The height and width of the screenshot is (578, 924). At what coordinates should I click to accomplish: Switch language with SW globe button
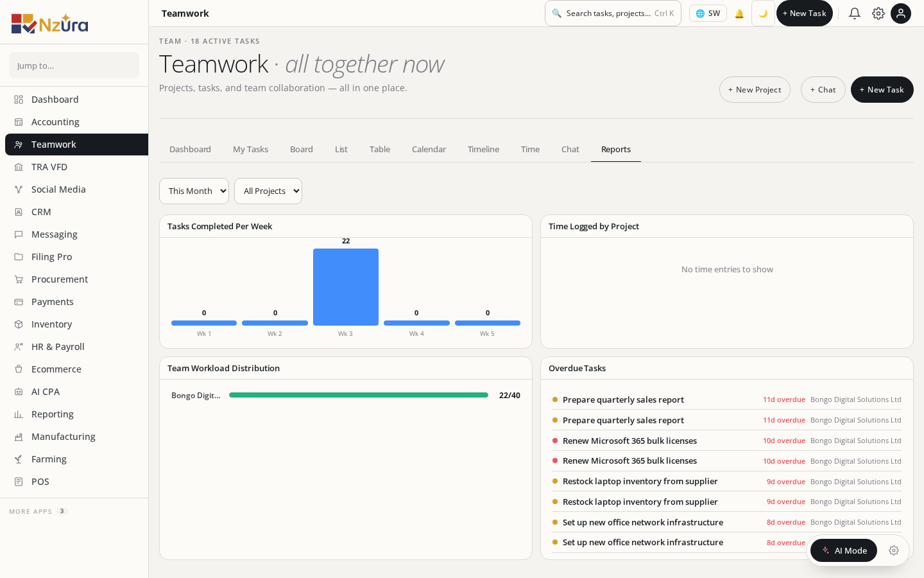pyautogui.click(x=708, y=13)
